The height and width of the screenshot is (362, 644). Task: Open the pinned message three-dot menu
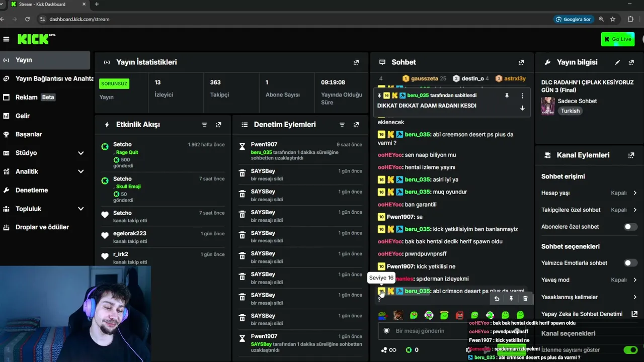click(x=522, y=96)
